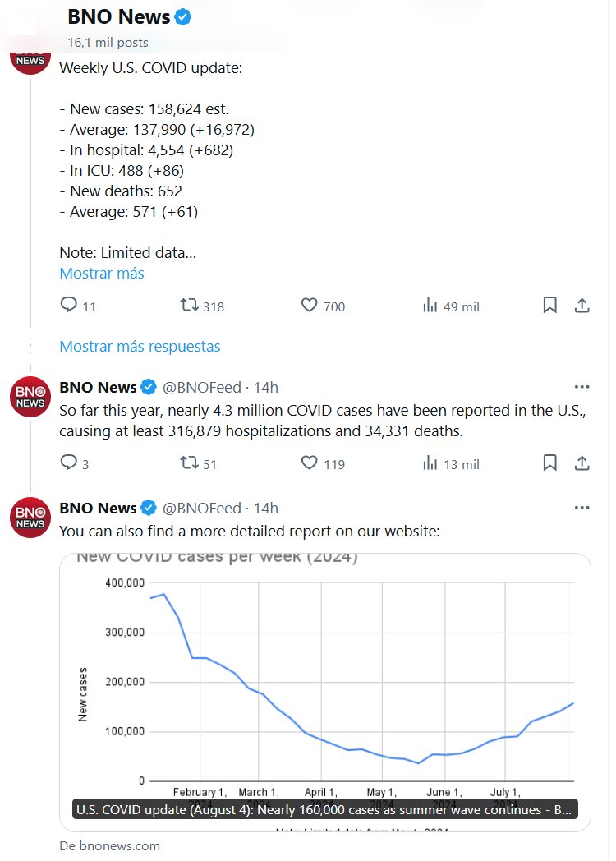Reply to the Weekly U.S. COVID update post
Screen dimensions: 616x861
[x=69, y=306]
